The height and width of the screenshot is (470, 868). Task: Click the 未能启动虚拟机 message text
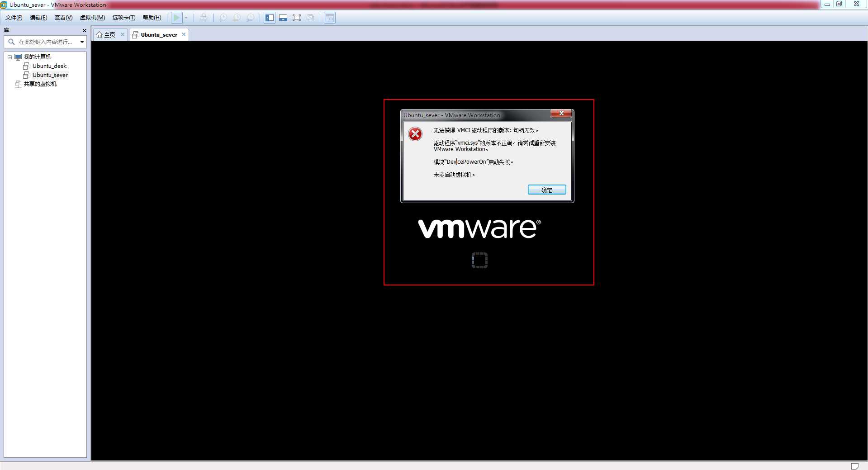[x=454, y=175]
